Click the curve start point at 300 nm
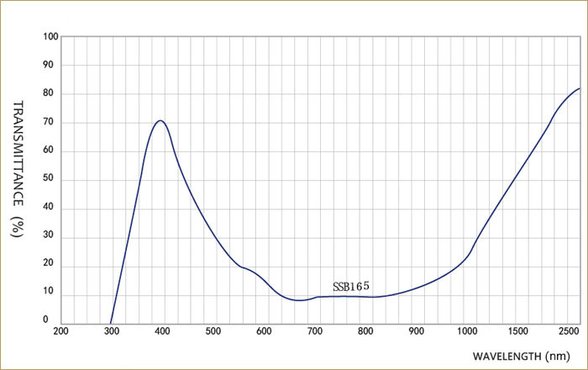Viewport: 588px width, 370px height. point(111,324)
